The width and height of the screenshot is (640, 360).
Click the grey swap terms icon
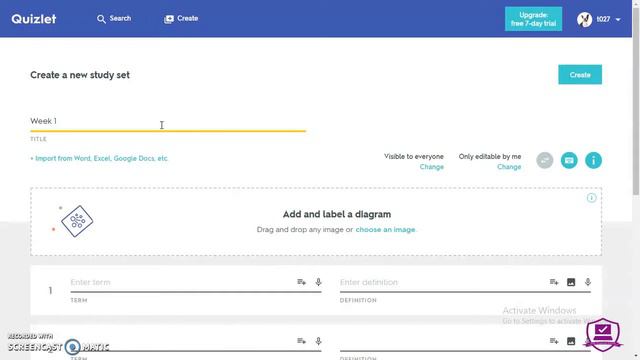click(x=544, y=160)
